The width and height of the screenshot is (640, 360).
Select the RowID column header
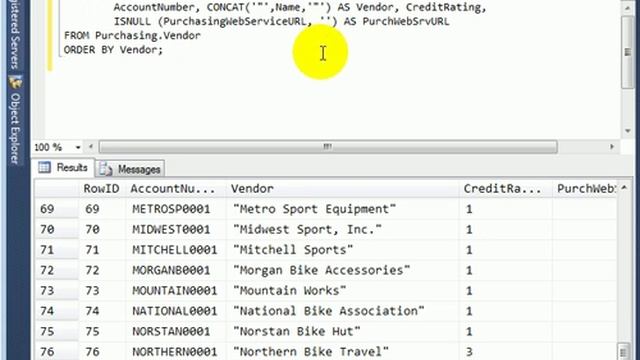click(x=102, y=189)
